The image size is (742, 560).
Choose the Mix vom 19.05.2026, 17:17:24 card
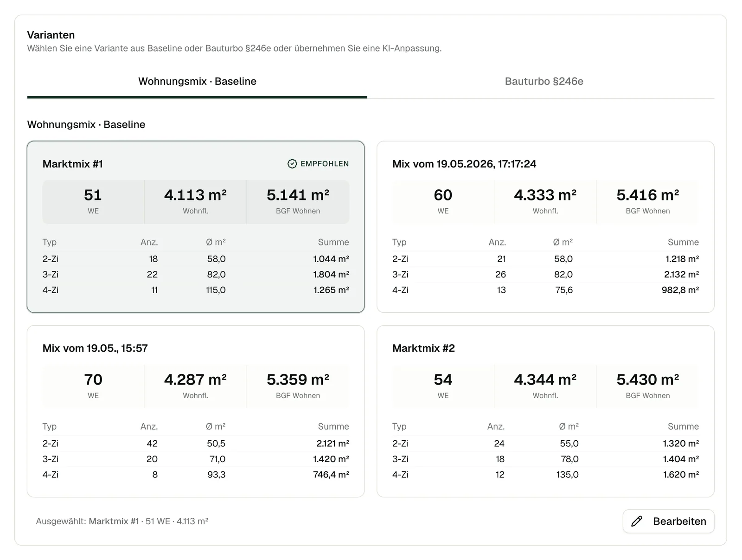click(x=545, y=227)
